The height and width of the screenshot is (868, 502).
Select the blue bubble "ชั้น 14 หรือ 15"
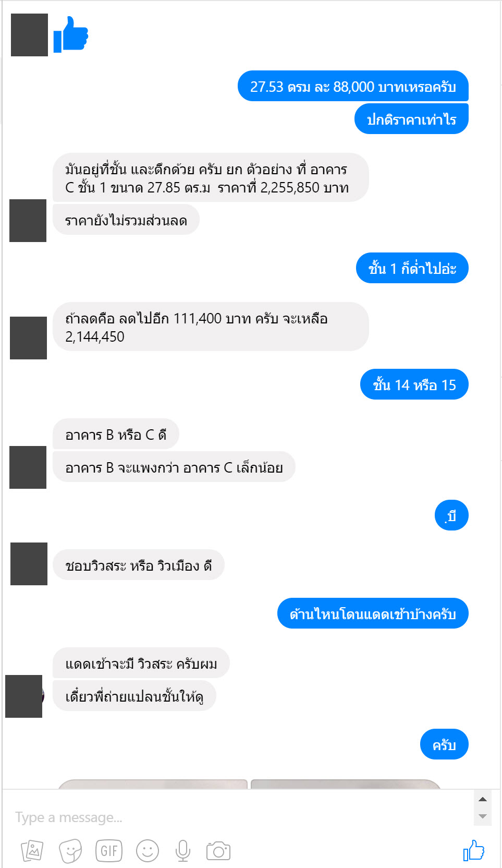click(414, 384)
